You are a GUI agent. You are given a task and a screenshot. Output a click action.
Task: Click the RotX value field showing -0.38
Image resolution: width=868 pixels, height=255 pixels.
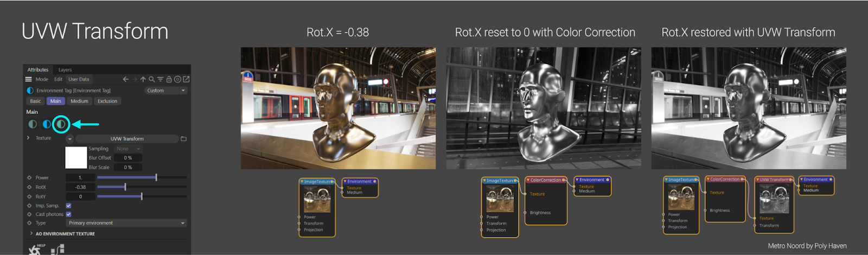80,187
